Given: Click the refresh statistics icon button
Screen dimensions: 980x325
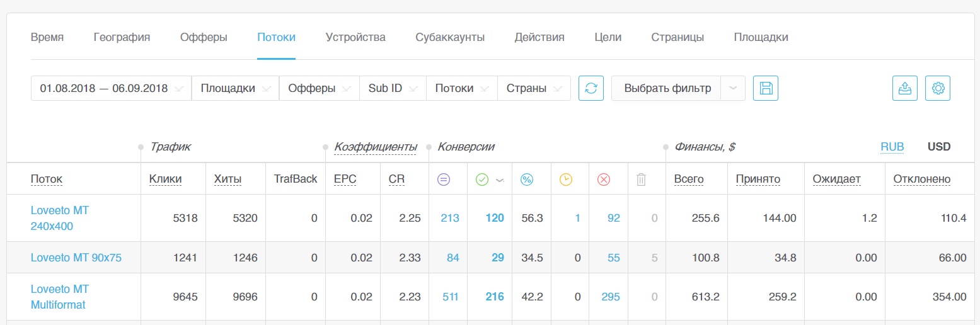Looking at the screenshot, I should click(x=591, y=88).
